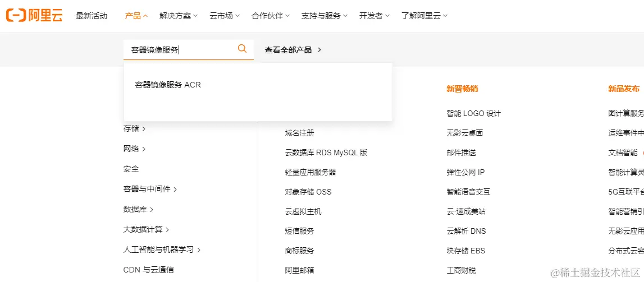Open 查看全部产品 link

tap(293, 50)
